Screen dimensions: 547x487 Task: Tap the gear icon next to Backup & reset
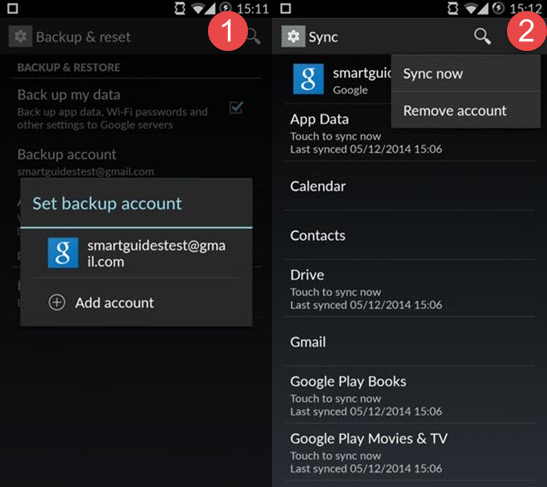click(20, 36)
